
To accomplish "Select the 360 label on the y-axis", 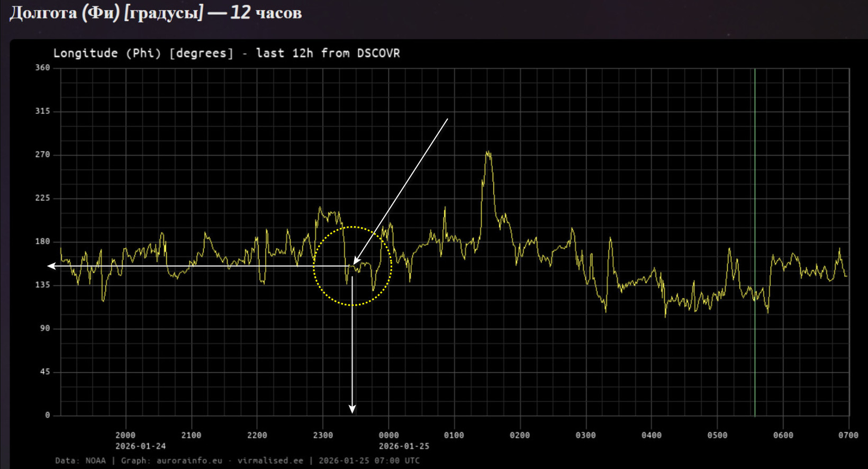I will (x=42, y=68).
